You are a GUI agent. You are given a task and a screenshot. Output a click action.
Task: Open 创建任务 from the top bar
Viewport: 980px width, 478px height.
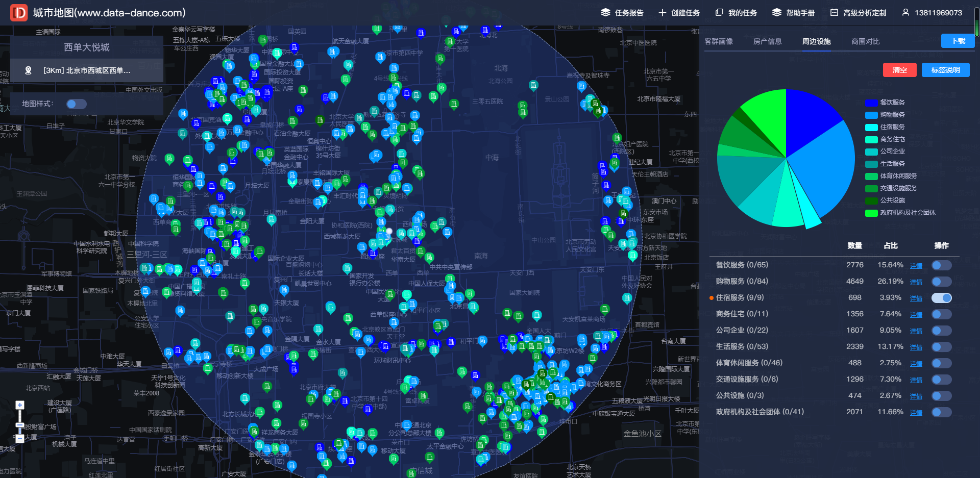(679, 13)
